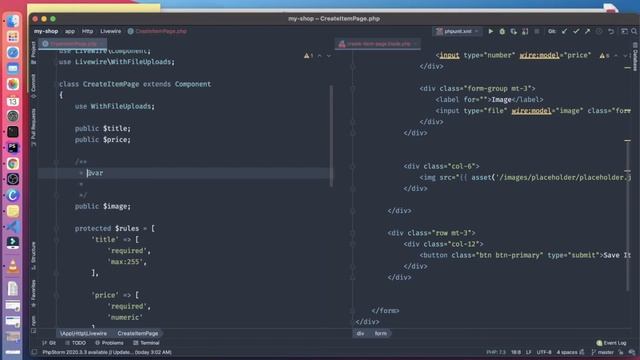Switch to the CreateItemPage.php editor tab
The height and width of the screenshot is (360, 640).
[x=73, y=44]
